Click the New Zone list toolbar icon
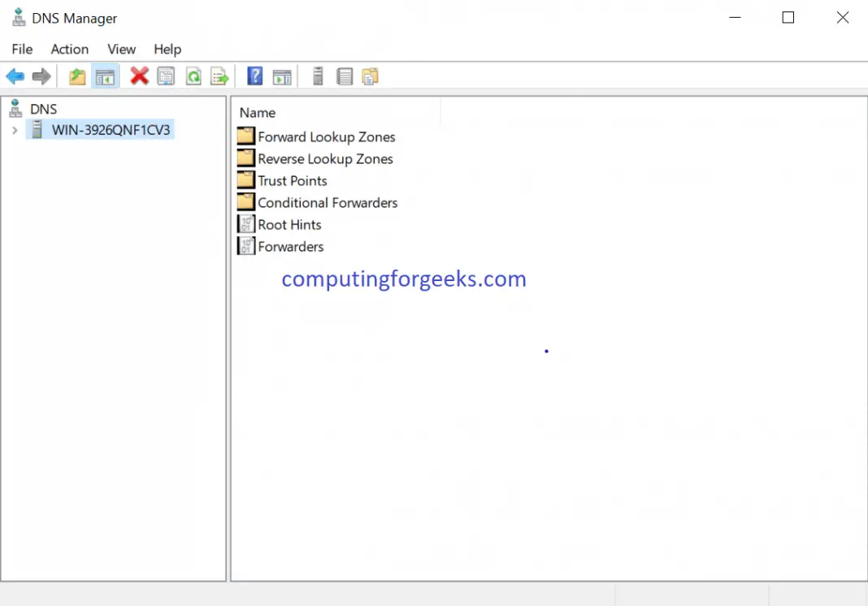868x606 pixels. (x=345, y=77)
